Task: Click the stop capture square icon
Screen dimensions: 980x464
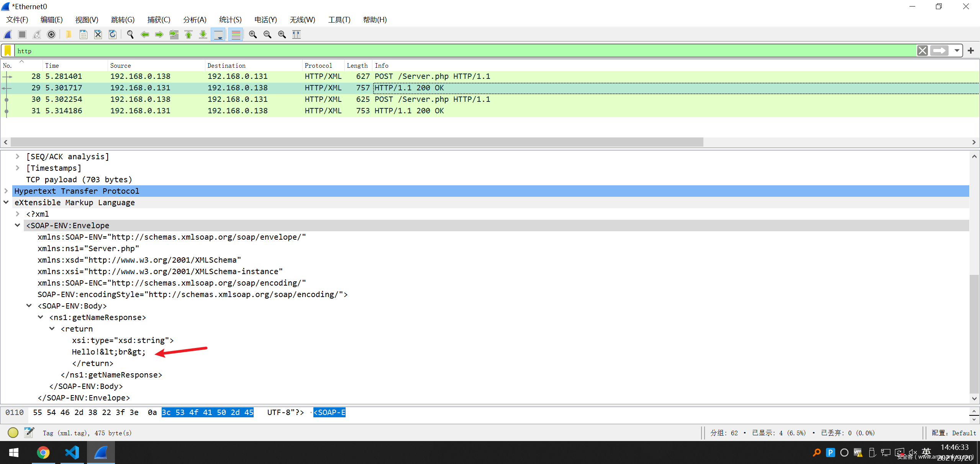Action: (x=22, y=34)
